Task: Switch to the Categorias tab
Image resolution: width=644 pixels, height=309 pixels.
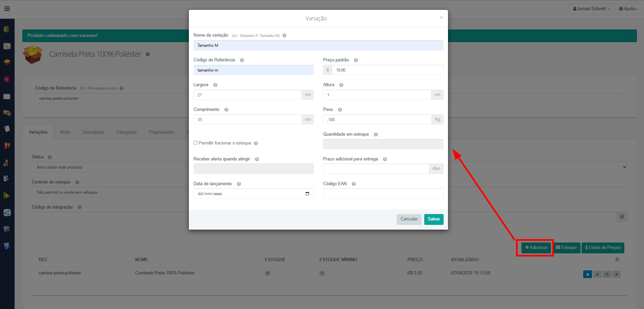Action: click(x=126, y=132)
